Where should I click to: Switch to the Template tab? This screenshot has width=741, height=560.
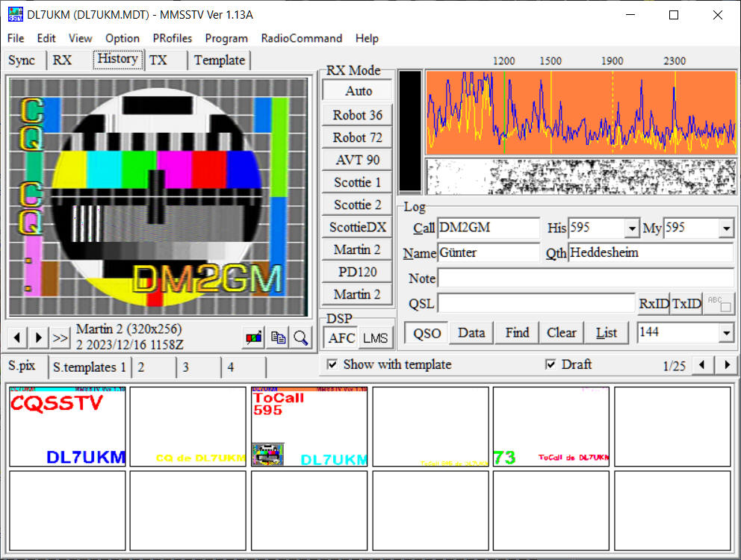[219, 60]
